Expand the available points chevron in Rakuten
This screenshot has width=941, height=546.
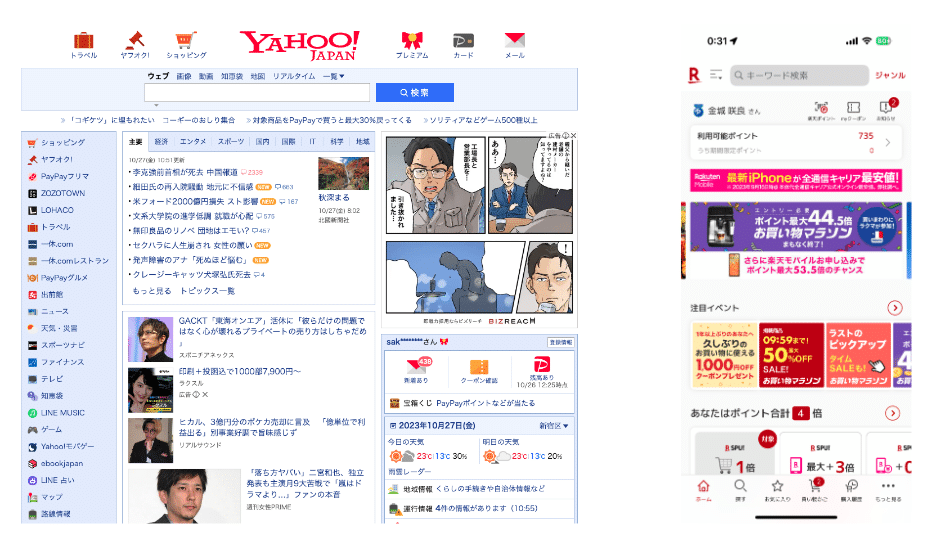tap(888, 143)
